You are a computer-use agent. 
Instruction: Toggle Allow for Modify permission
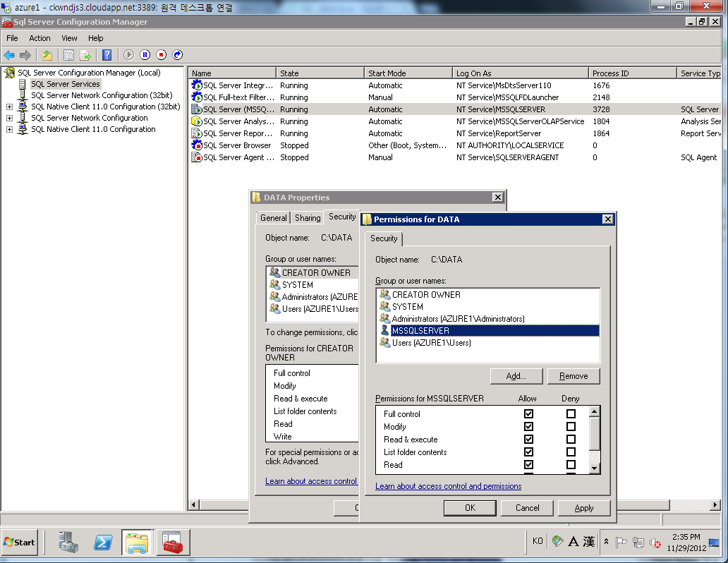pyautogui.click(x=528, y=426)
